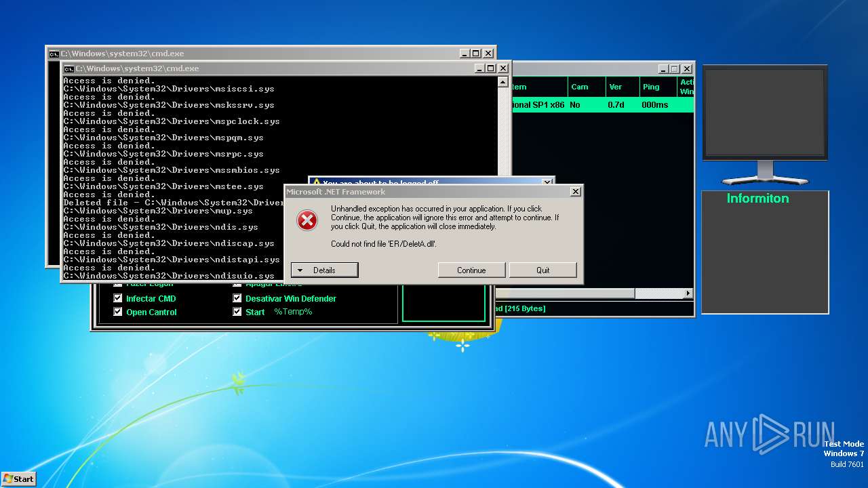Viewport: 868px width, 488px height.
Task: Open the Windows Start menu
Action: (18, 479)
